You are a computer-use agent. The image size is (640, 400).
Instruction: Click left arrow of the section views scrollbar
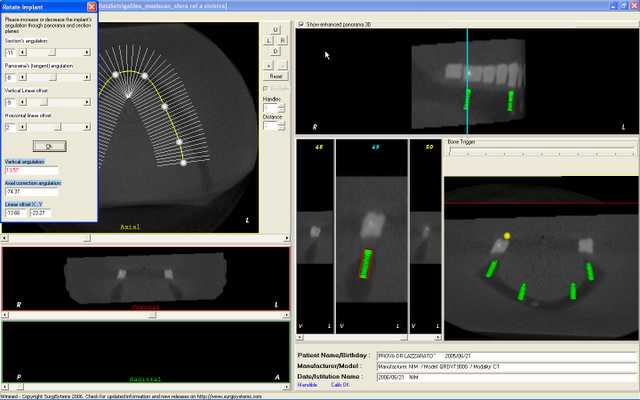pyautogui.click(x=300, y=338)
